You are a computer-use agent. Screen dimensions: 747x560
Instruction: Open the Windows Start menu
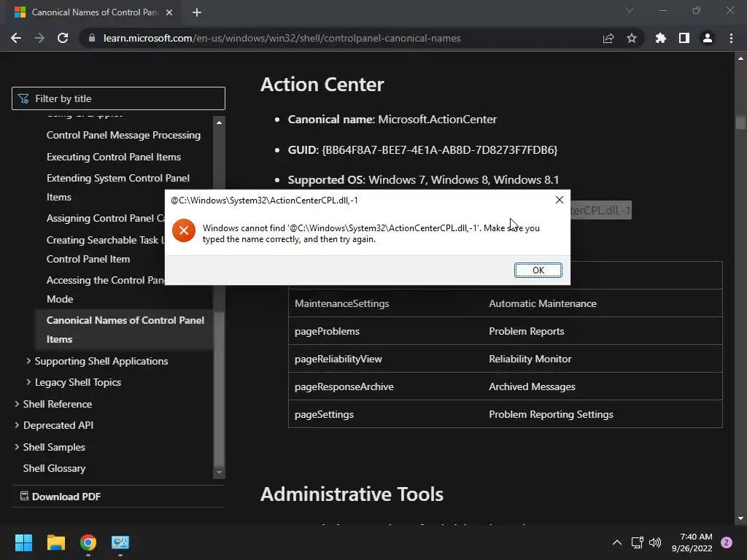click(x=23, y=542)
